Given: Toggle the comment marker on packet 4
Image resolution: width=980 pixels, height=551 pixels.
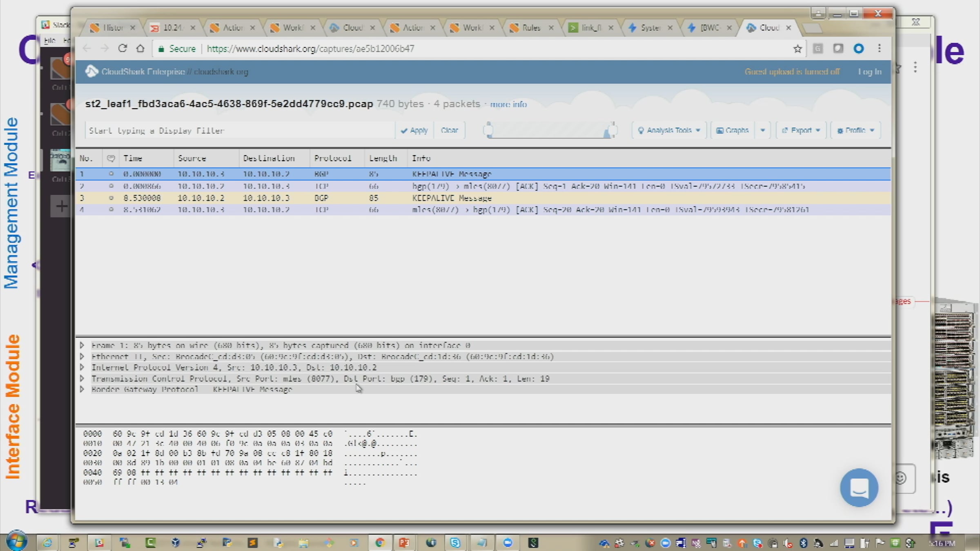Looking at the screenshot, I should point(111,210).
